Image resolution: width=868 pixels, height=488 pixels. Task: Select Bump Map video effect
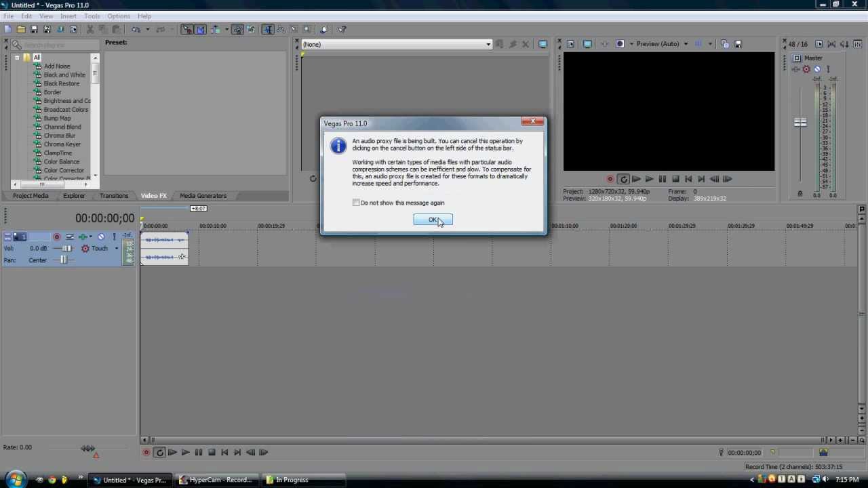pyautogui.click(x=57, y=119)
